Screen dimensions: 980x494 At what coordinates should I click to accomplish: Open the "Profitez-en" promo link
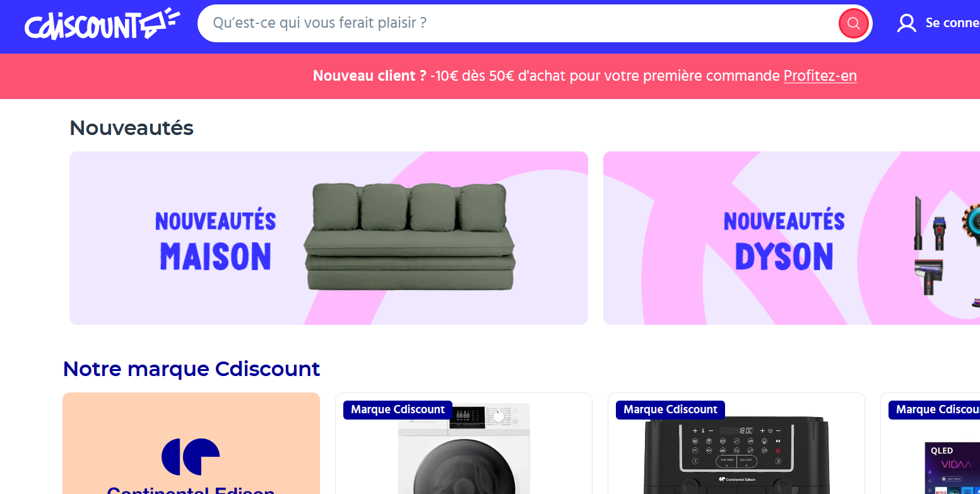(820, 76)
